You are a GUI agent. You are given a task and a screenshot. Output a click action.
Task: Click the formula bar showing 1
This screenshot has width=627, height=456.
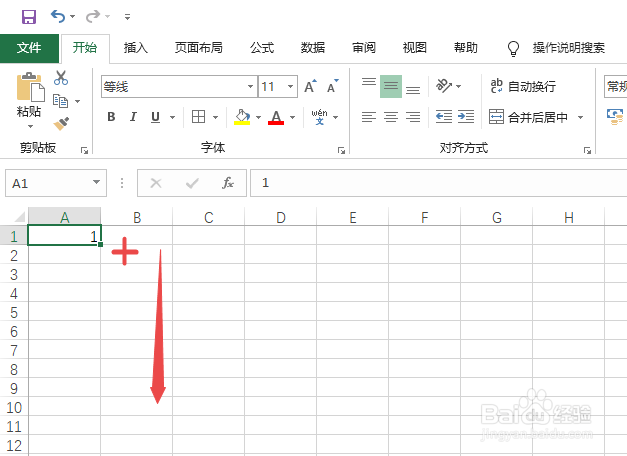[x=438, y=183]
